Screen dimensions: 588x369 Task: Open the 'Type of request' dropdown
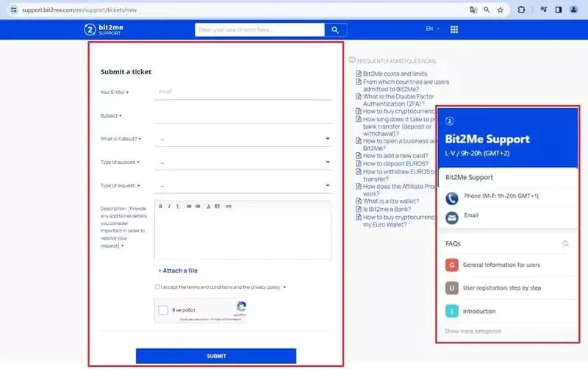[x=243, y=186]
